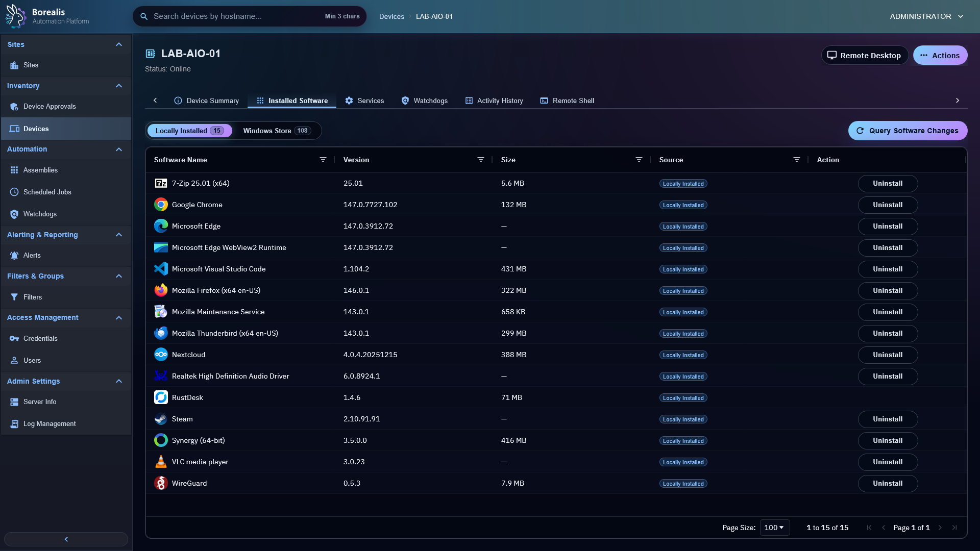This screenshot has height=551, width=980.
Task: Click the Remote Desktop button
Action: pos(865,55)
